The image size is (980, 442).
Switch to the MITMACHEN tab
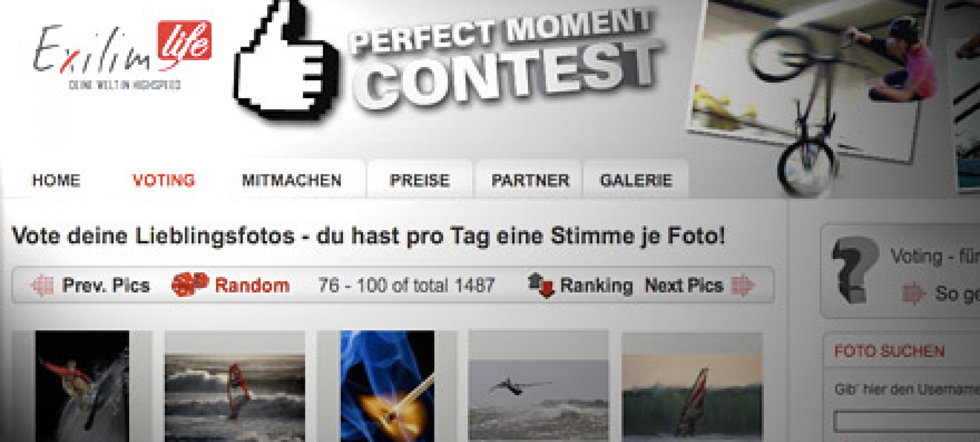click(291, 180)
